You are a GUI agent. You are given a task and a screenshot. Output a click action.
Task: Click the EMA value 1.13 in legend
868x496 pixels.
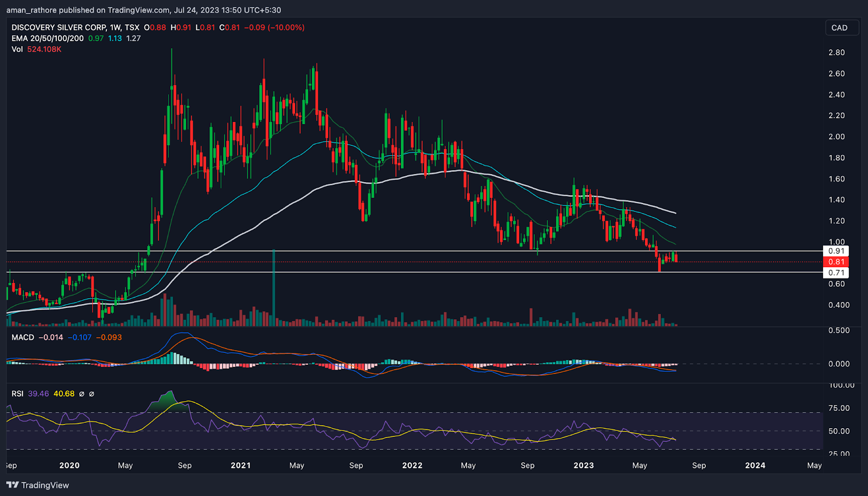pyautogui.click(x=115, y=38)
